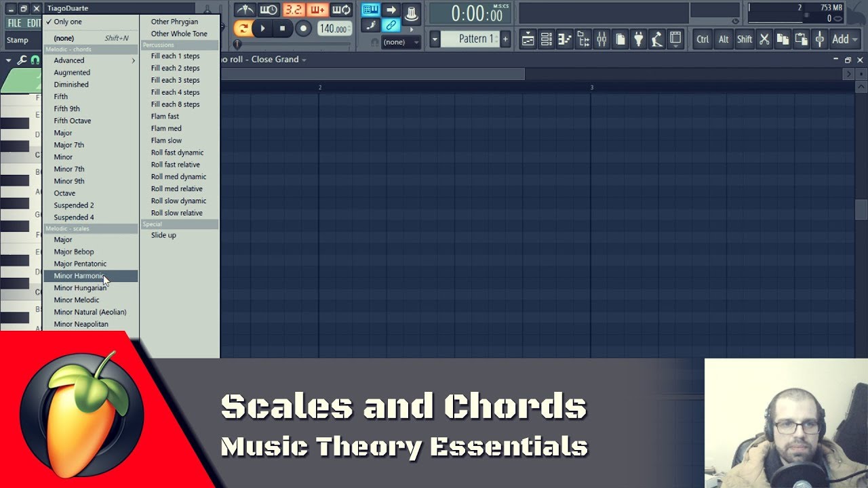Select Minor Harmonic scale
This screenshot has width=868, height=488.
91,276
